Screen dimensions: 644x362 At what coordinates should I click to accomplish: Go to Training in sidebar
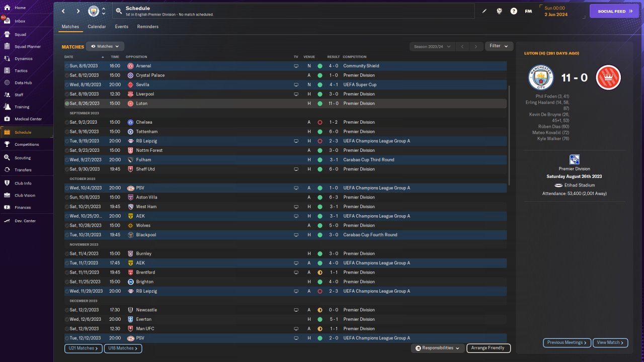click(26, 107)
